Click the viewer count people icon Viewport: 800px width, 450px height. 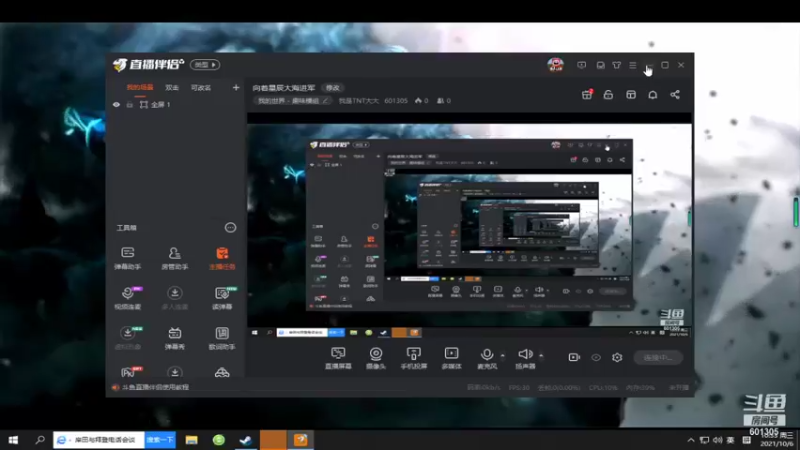pyautogui.click(x=440, y=101)
